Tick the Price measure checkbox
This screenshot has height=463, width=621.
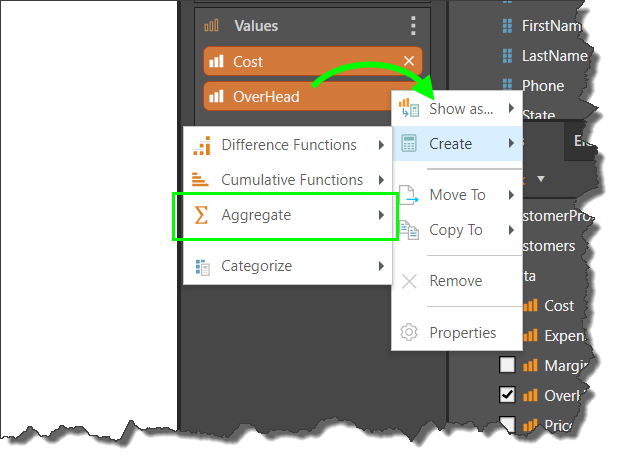[507, 425]
